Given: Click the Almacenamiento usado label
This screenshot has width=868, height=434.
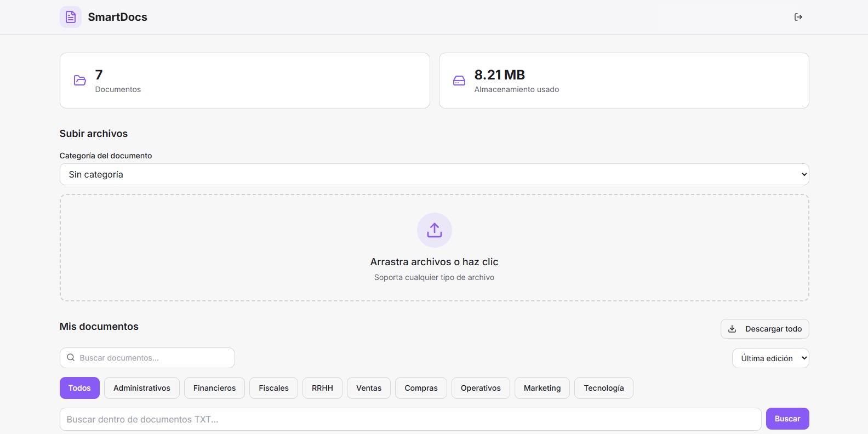Looking at the screenshot, I should click(x=517, y=89).
